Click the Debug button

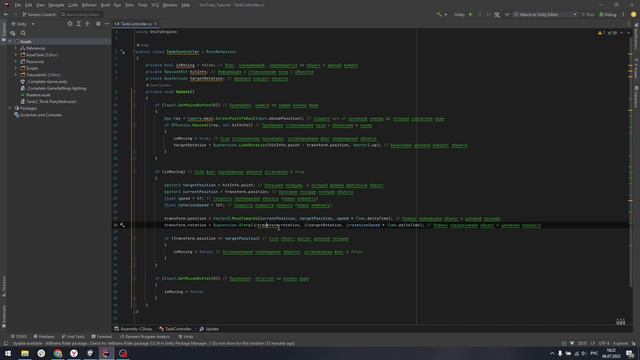(x=607, y=14)
